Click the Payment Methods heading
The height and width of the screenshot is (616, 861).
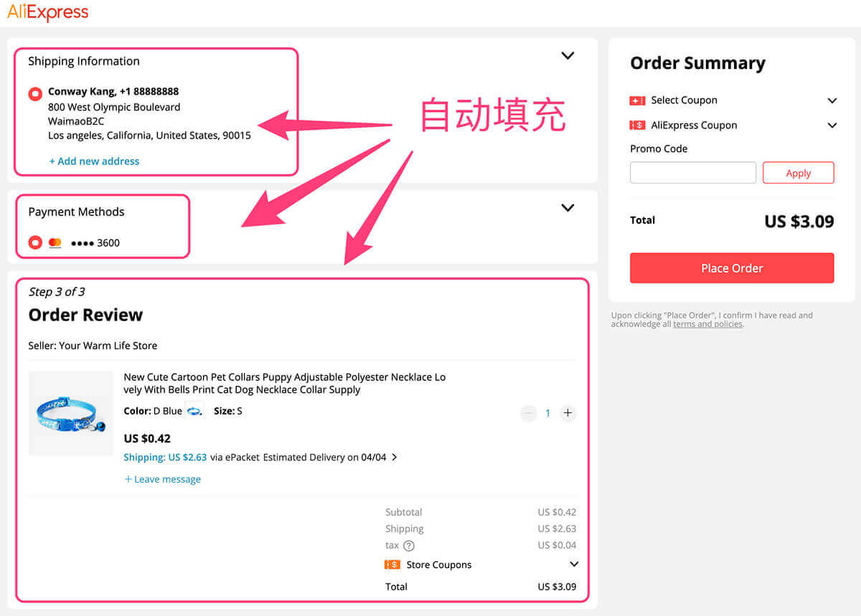pos(76,212)
